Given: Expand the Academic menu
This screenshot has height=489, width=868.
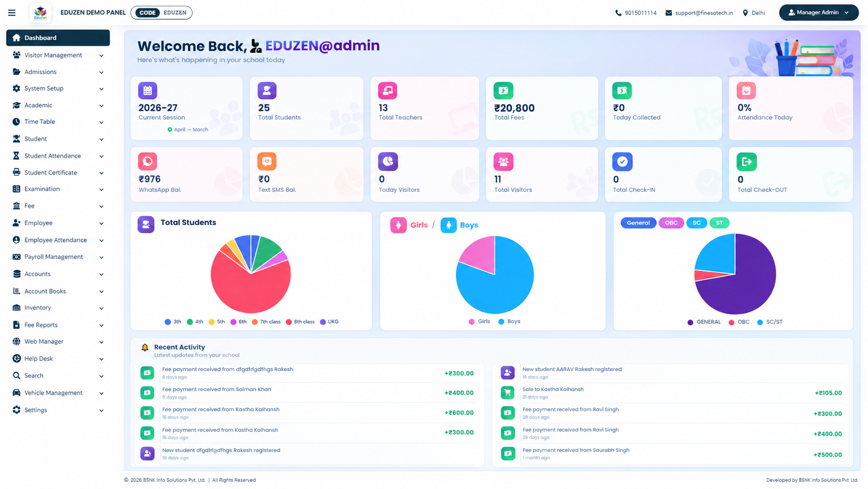Looking at the screenshot, I should point(58,105).
